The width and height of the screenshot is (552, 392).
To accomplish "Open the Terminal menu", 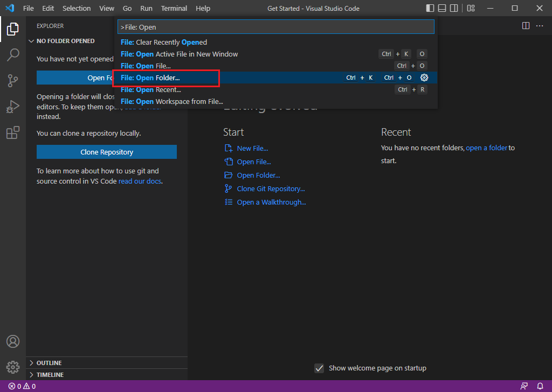I will click(x=174, y=8).
